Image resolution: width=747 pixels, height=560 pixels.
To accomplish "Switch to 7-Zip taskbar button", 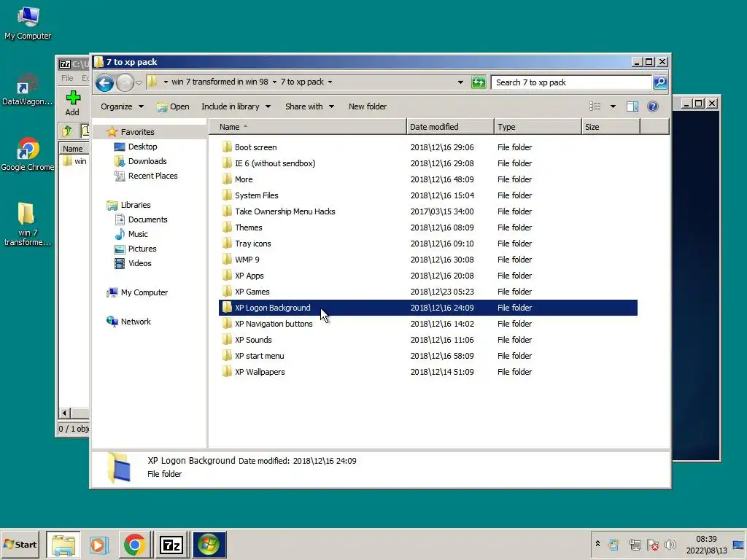I will 171,545.
